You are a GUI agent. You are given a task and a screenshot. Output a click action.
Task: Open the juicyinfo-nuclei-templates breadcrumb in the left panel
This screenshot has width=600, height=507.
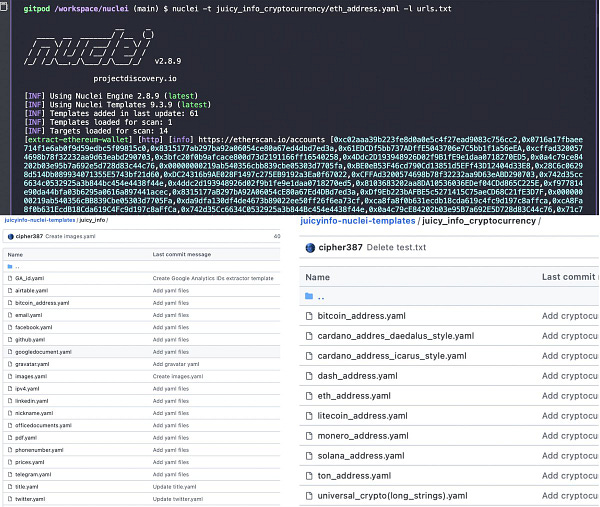coord(40,220)
